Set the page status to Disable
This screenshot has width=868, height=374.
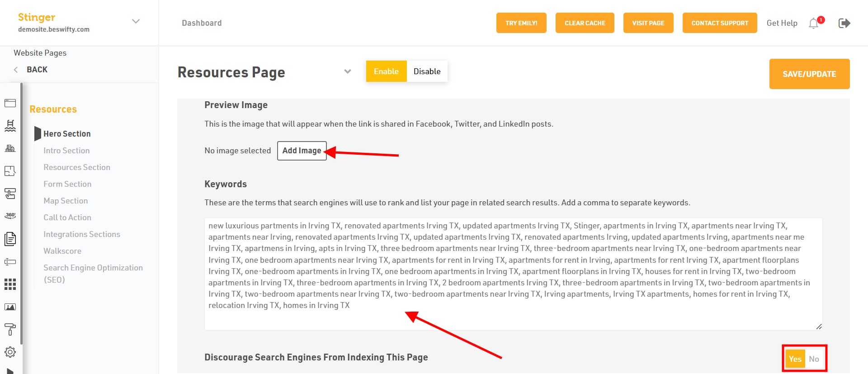pyautogui.click(x=427, y=71)
